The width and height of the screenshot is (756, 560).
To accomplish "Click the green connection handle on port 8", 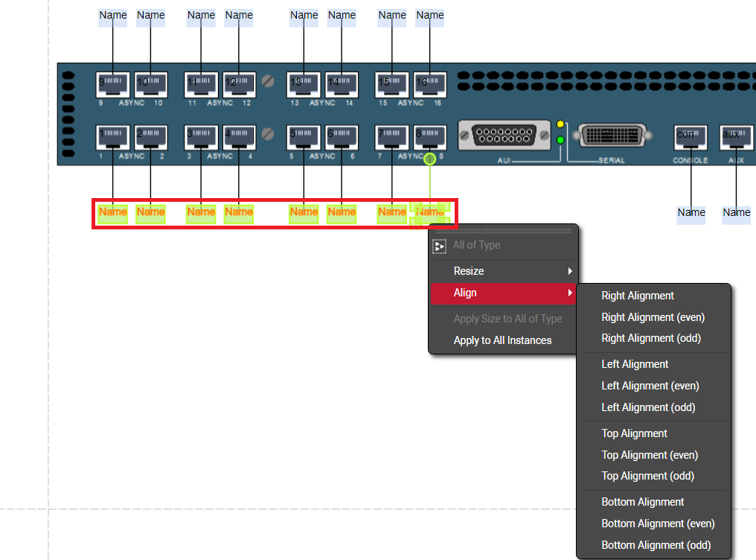I will pos(429,158).
